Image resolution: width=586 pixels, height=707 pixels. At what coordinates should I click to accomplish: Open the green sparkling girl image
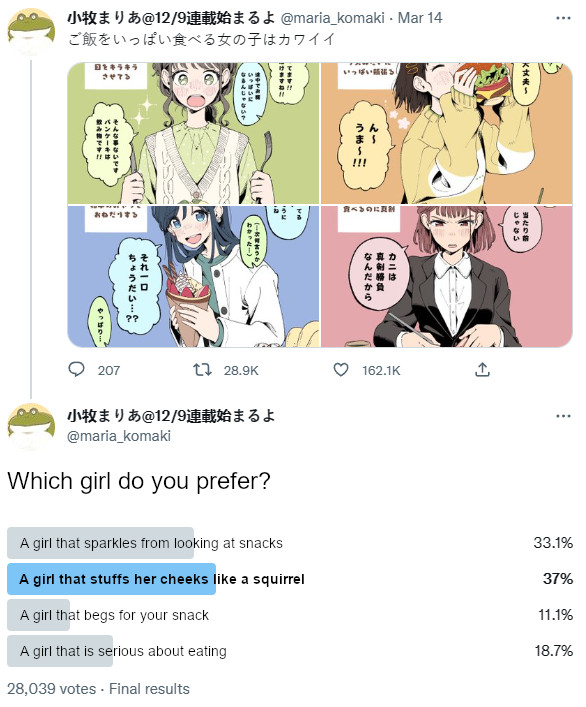click(193, 133)
